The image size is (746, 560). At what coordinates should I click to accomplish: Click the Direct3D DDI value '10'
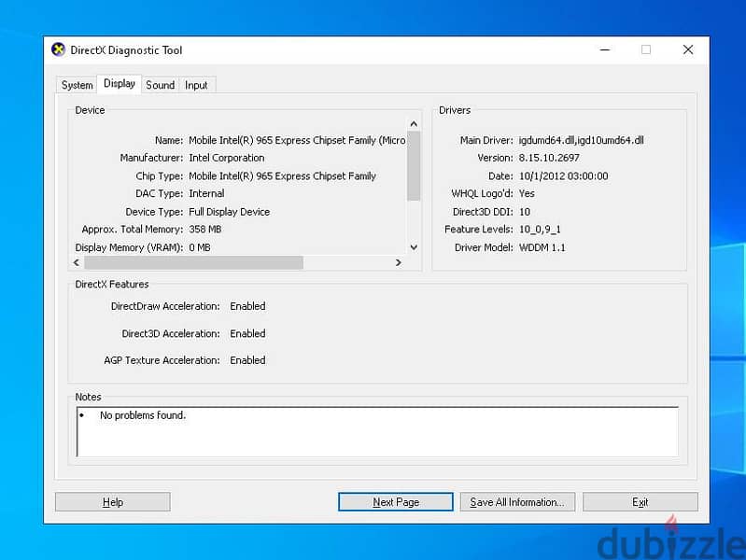(525, 212)
